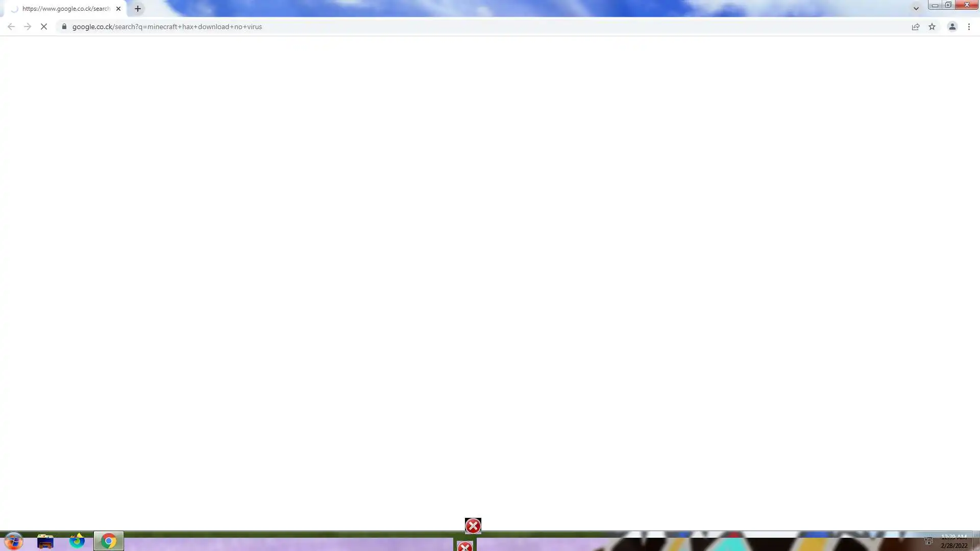The height and width of the screenshot is (551, 980).
Task: Click the Chrome taskbar button
Action: [x=109, y=541]
